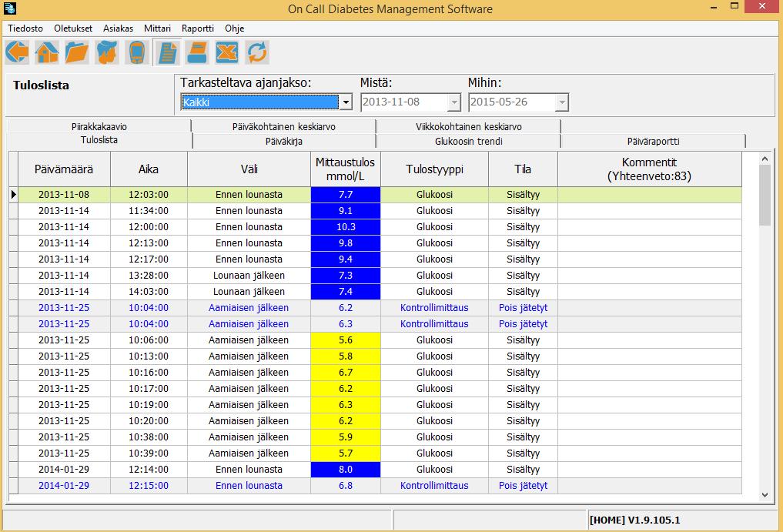Click the Kommentit (Yhteenveto:83) column header
This screenshot has height=532, width=783.
coord(649,169)
